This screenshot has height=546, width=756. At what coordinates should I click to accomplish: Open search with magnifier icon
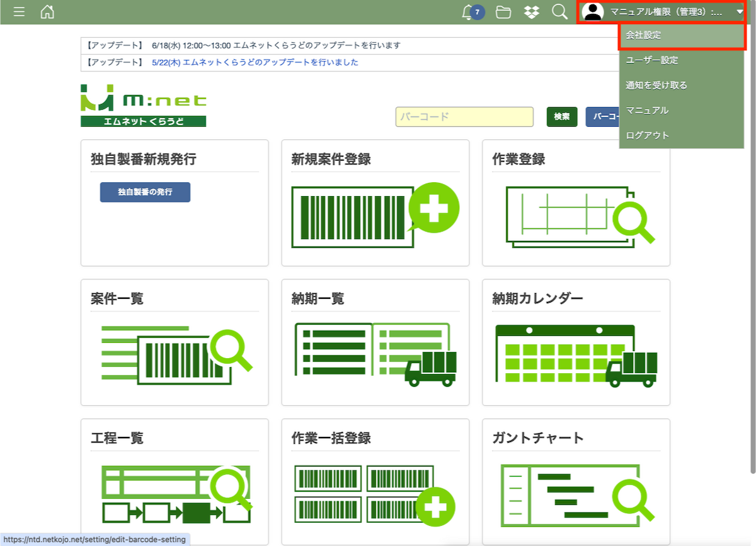(559, 12)
